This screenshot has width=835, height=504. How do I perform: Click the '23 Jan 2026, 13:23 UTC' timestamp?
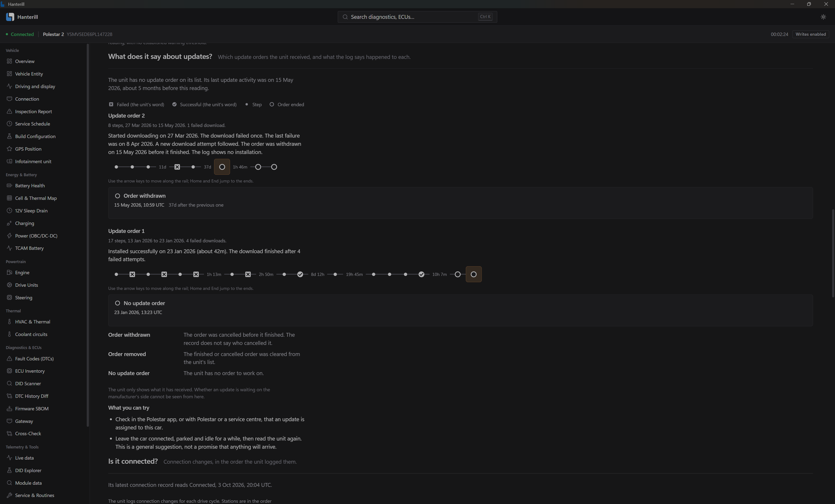pyautogui.click(x=138, y=312)
